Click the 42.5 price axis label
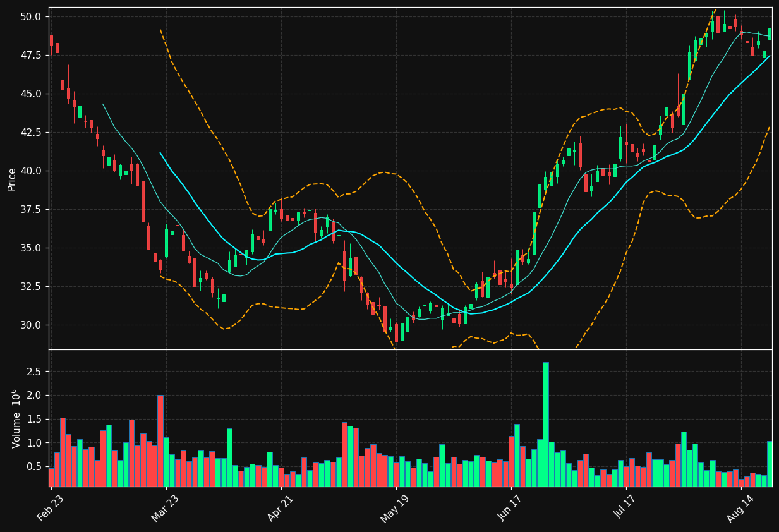The width and height of the screenshot is (779, 532). click(32, 133)
